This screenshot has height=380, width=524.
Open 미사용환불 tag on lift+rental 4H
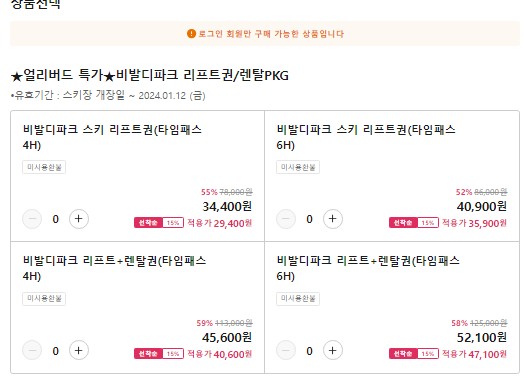click(44, 298)
